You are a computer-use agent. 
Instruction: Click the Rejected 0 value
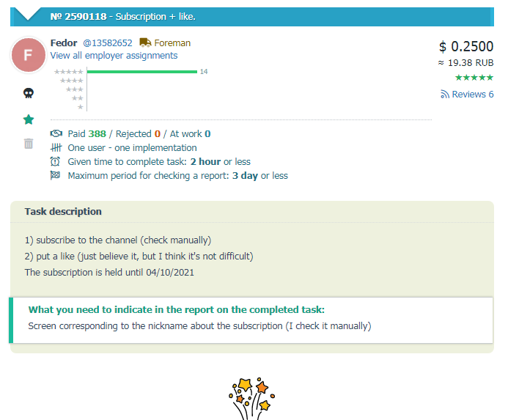click(x=158, y=134)
